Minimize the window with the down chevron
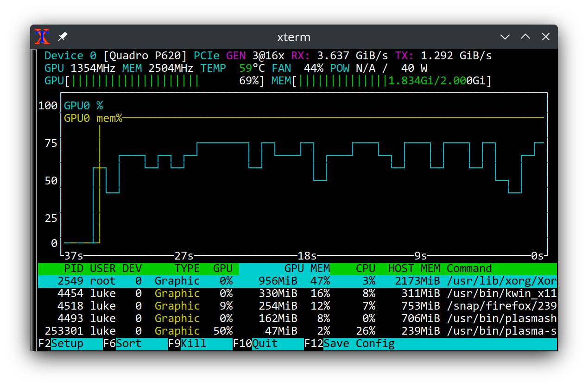588x387 pixels. (505, 37)
